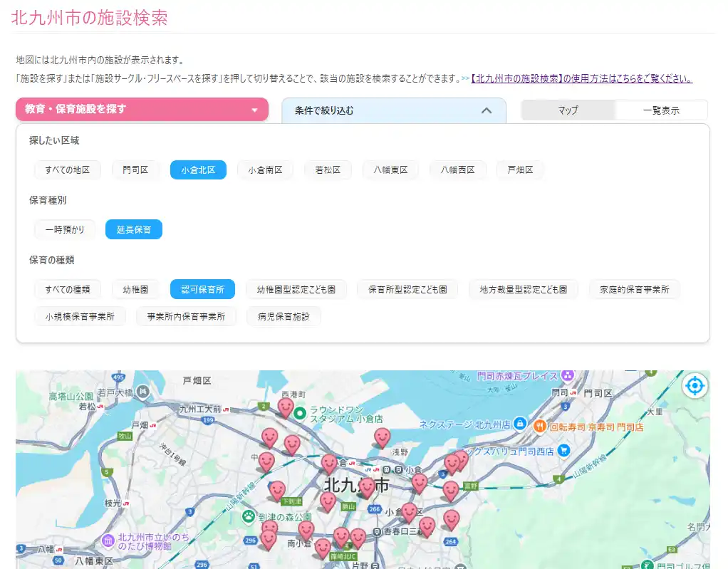Click the 回転寿司 京寿司 restaurant icon
This screenshot has height=569, width=728.
pos(539,426)
